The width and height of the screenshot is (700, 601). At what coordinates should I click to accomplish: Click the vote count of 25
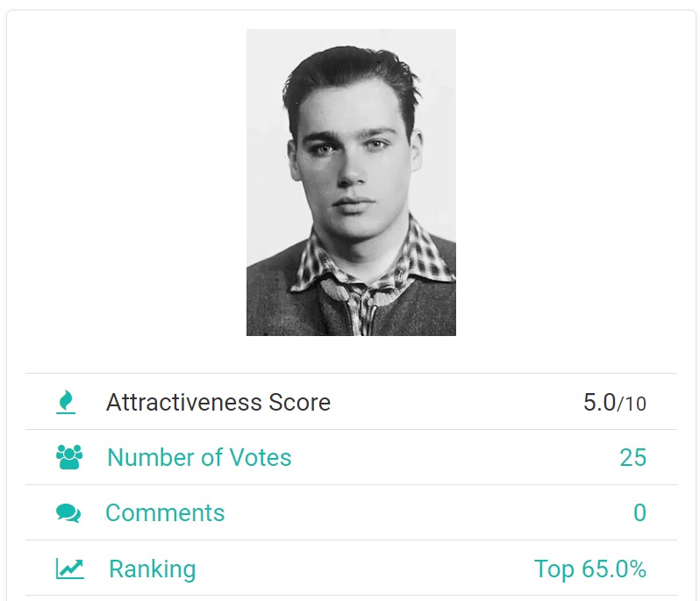tap(632, 458)
